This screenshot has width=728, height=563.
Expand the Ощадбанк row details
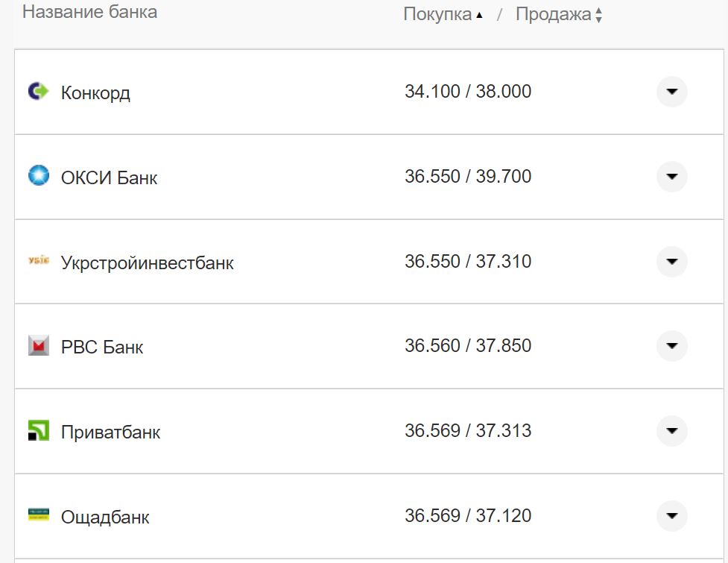pos(671,515)
